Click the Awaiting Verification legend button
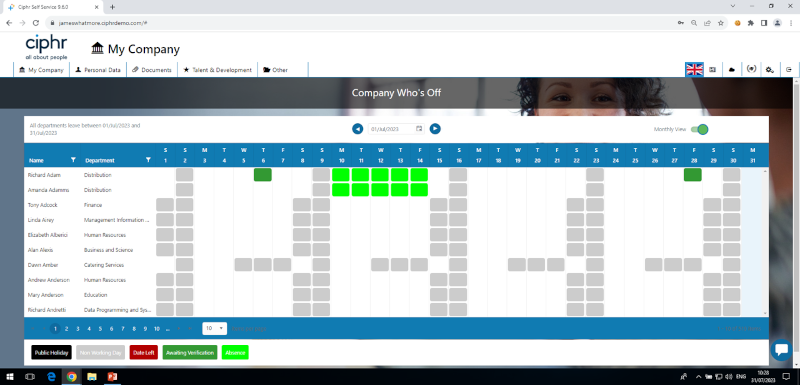This screenshot has height=385, width=800. tap(190, 352)
